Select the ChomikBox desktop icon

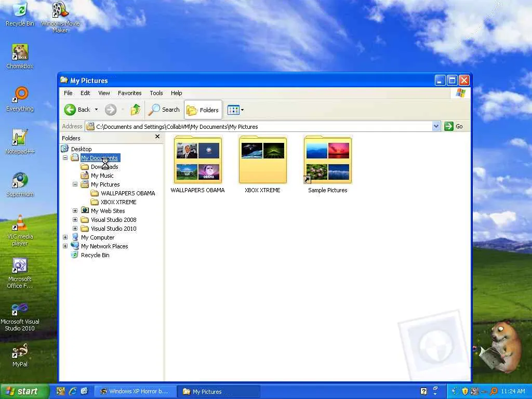point(20,57)
